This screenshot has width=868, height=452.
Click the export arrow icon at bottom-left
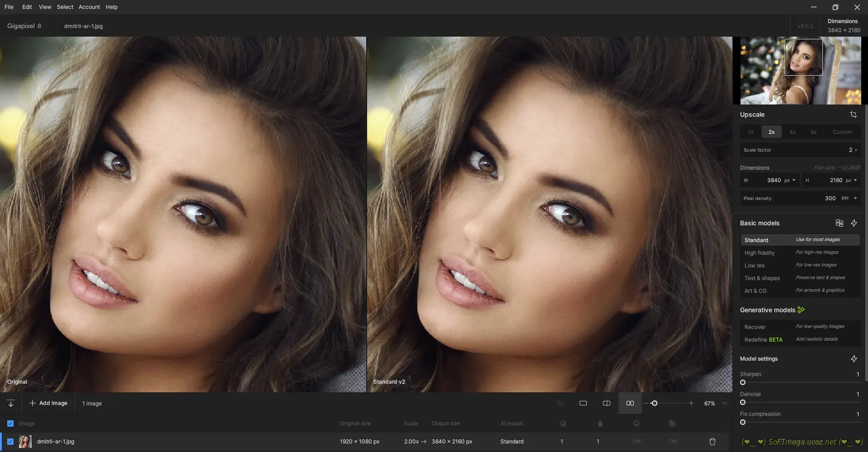(x=11, y=403)
